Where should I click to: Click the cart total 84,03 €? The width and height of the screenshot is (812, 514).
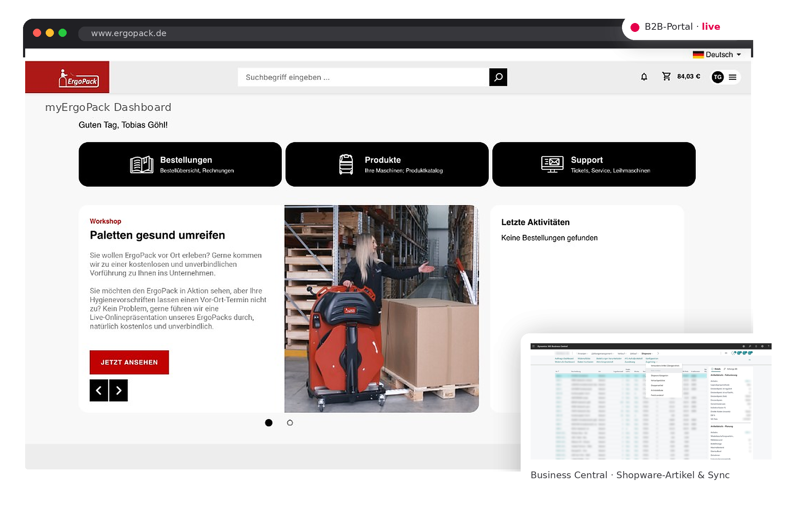pos(689,77)
